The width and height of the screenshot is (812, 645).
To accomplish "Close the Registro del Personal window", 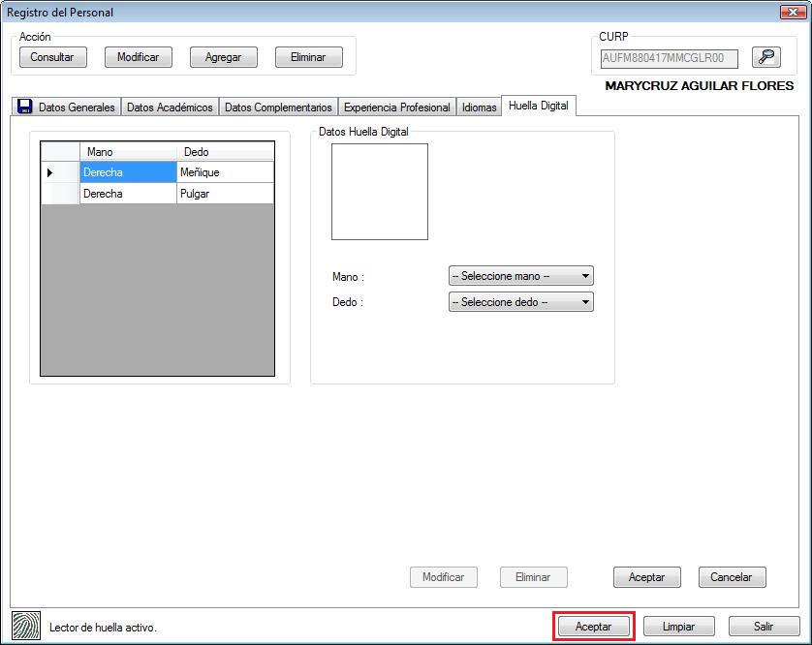I will (793, 12).
